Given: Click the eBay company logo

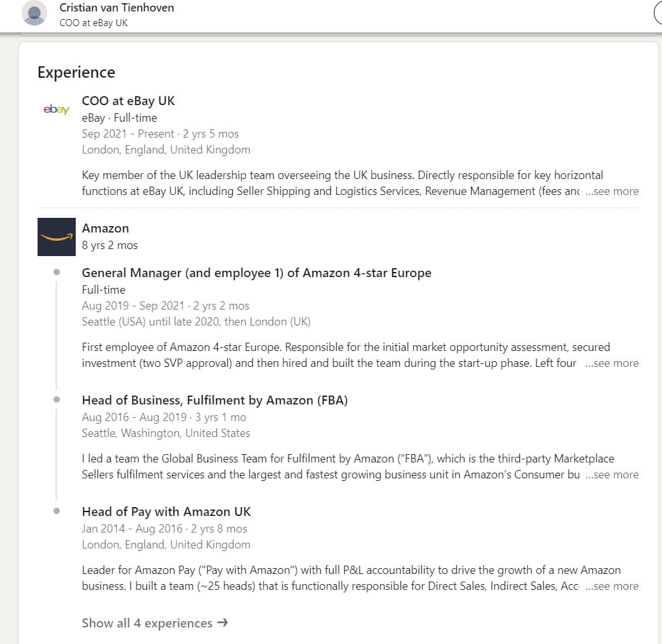Looking at the screenshot, I should tap(56, 110).
